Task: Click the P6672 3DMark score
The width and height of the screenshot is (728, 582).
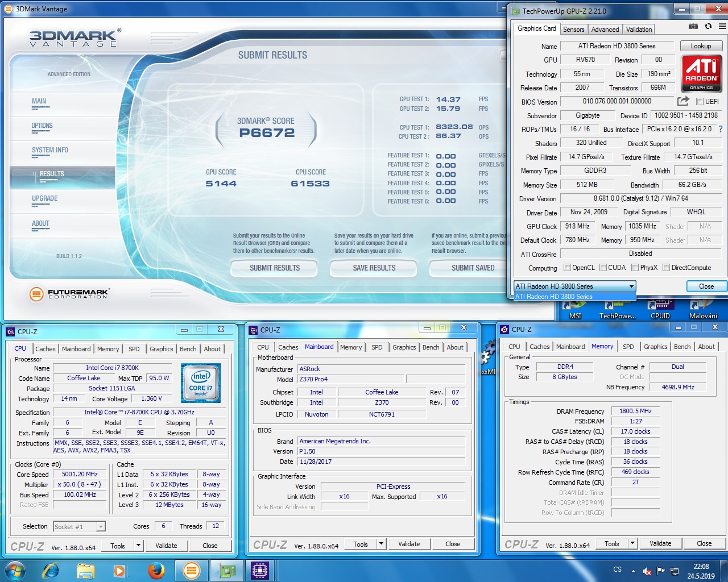Action: (267, 133)
